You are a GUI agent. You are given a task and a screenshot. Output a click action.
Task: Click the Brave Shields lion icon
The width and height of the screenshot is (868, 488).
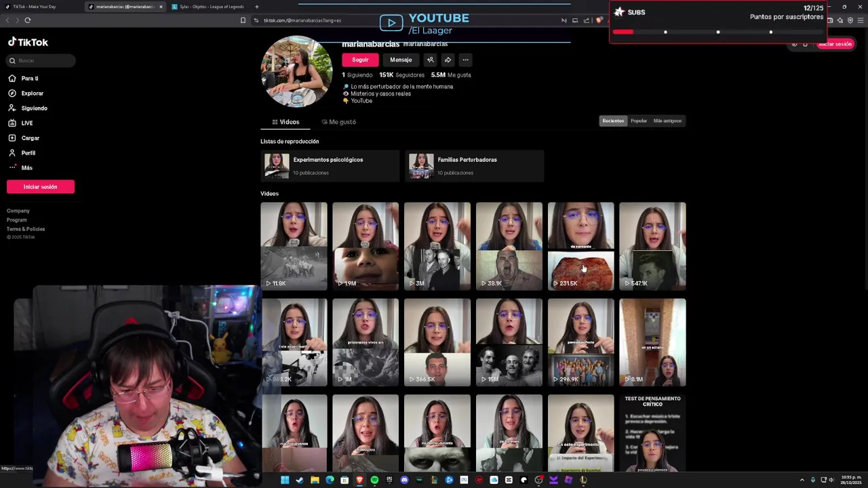click(x=599, y=20)
